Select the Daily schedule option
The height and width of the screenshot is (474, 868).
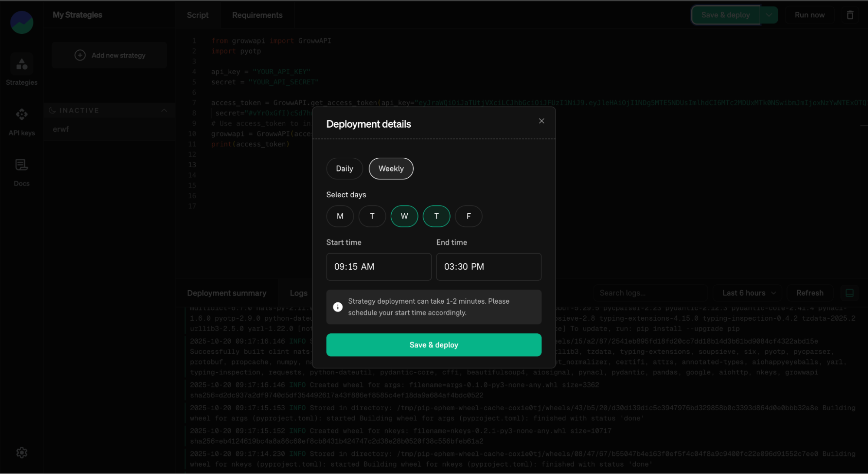tap(344, 169)
